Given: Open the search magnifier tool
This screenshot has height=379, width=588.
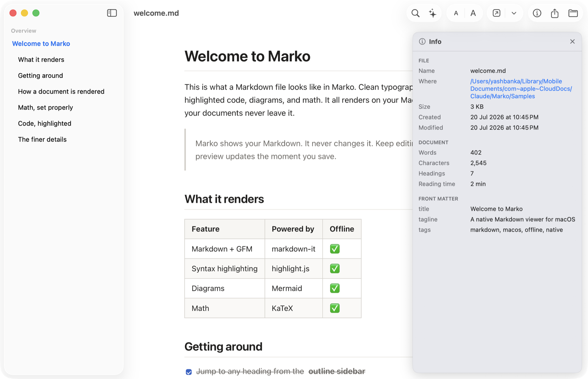Looking at the screenshot, I should point(415,13).
